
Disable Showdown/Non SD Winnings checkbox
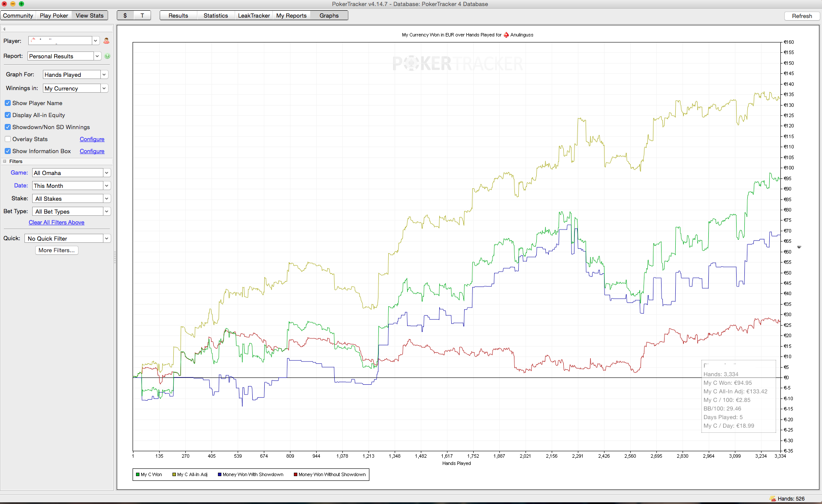click(x=8, y=127)
